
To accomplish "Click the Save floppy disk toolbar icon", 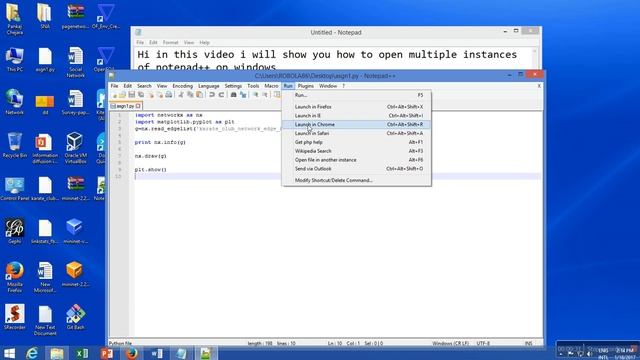I will tap(131, 95).
